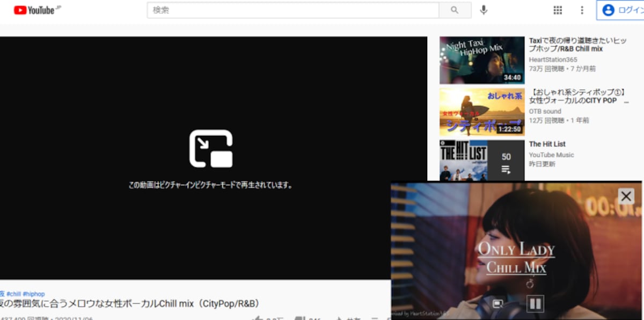644x320 pixels.
Task: Click the ログイン sign-in button
Action: [x=621, y=10]
